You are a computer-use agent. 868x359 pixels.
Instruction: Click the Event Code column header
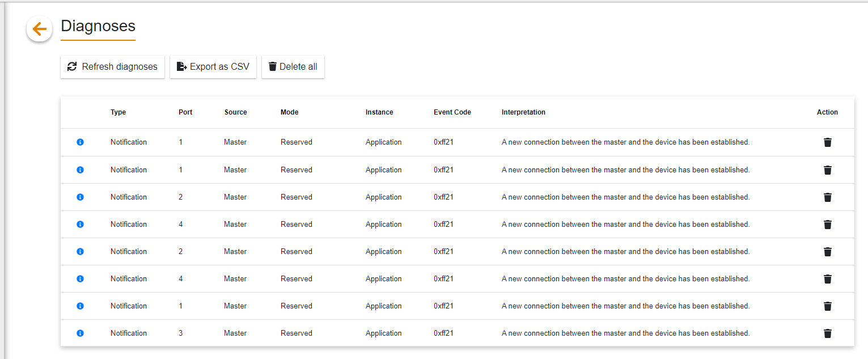coord(452,112)
